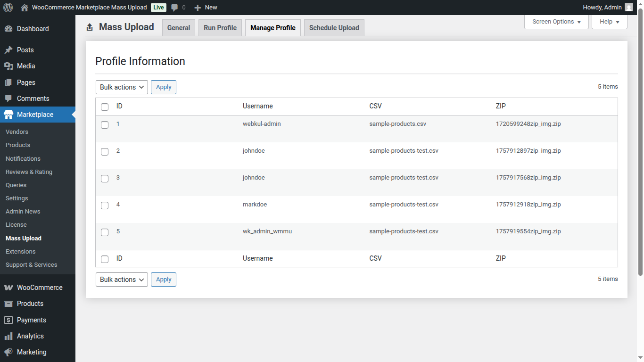
Task: Open the 1720599248zip_img.zip link
Action: [527, 123]
